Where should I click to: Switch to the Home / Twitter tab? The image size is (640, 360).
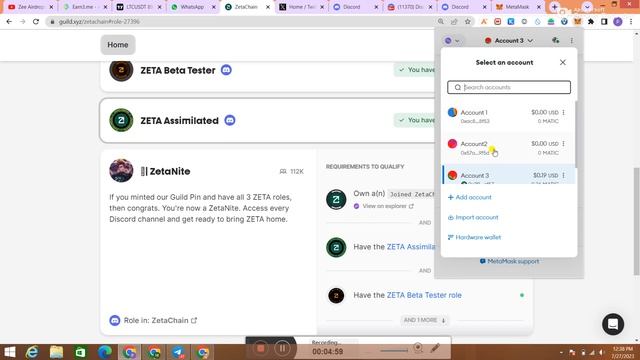(x=301, y=7)
